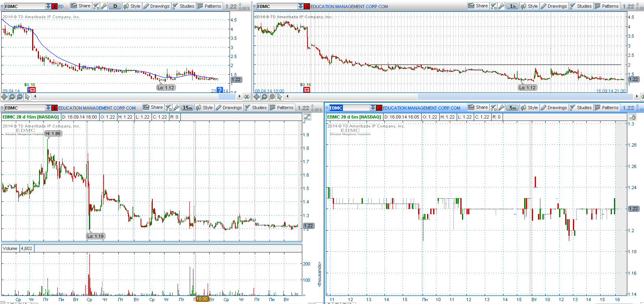Image resolution: width=644 pixels, height=304 pixels.
Task: Click the 10:00 time marker on 15m axis
Action: point(202,299)
